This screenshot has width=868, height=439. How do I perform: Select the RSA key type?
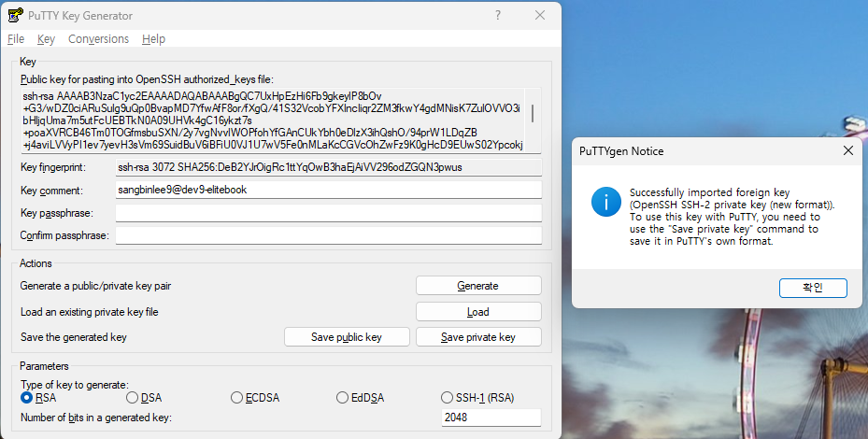pyautogui.click(x=38, y=398)
